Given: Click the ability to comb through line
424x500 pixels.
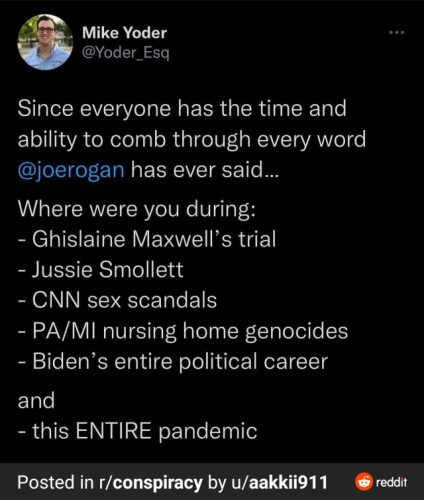Looking at the screenshot, I should (x=192, y=139).
